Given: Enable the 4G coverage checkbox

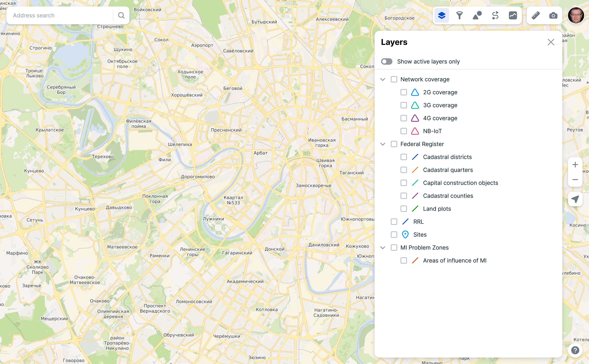Looking at the screenshot, I should (x=404, y=118).
